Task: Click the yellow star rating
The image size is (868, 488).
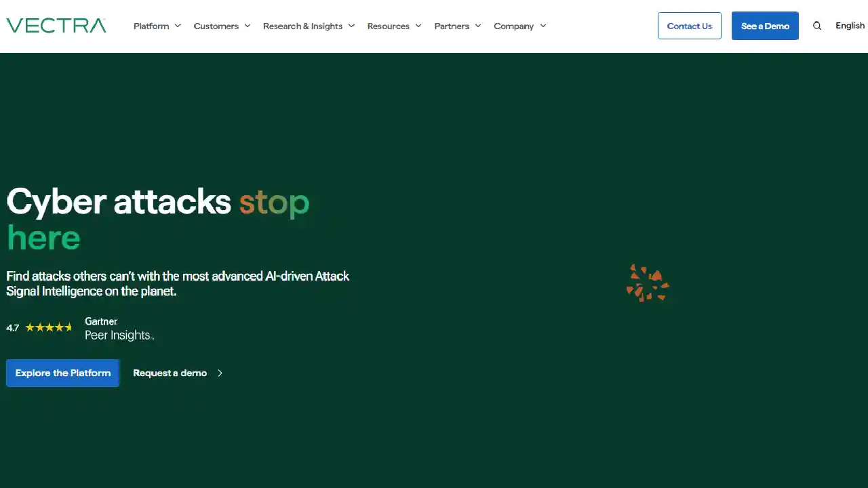Action: [49, 327]
